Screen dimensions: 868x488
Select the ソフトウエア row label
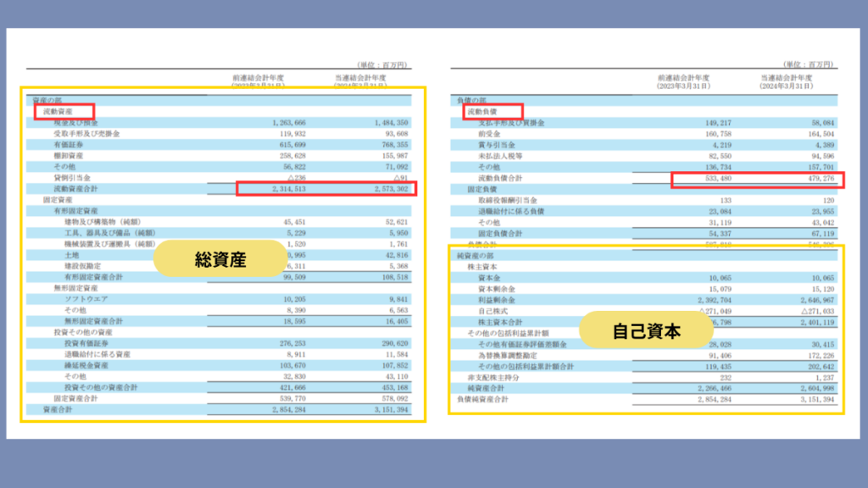coord(87,299)
